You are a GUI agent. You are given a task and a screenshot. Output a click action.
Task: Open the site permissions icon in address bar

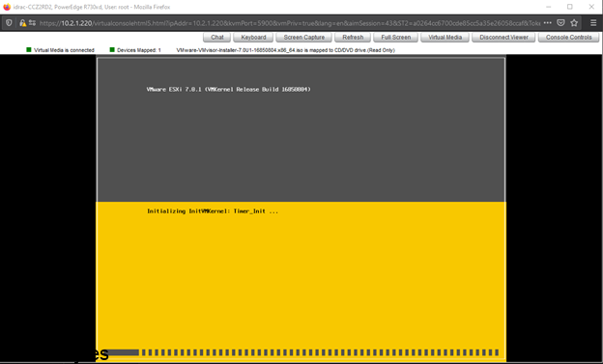pyautogui.click(x=32, y=23)
